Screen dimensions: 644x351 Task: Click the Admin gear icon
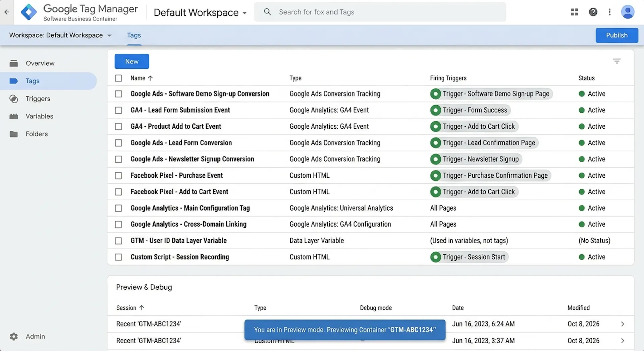coord(14,336)
